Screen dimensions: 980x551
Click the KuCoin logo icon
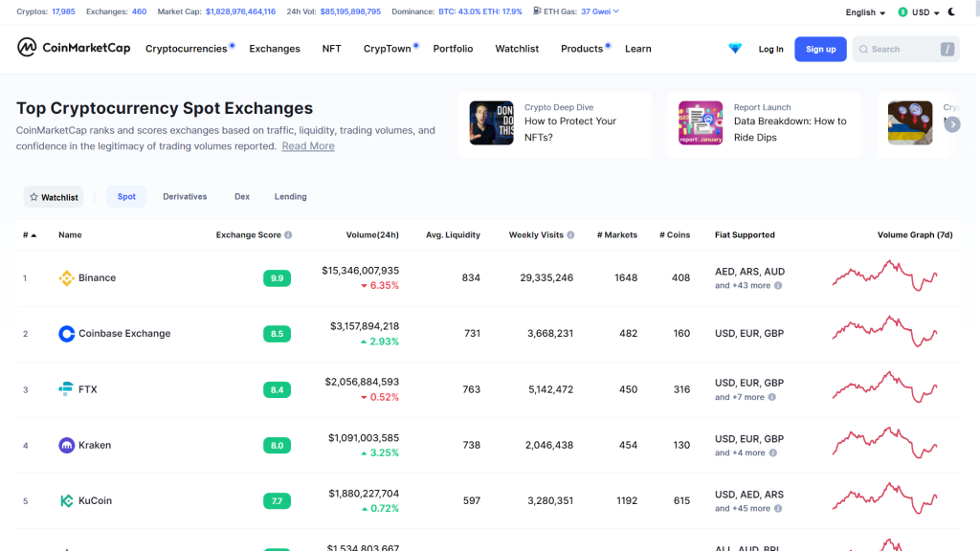[x=66, y=501]
